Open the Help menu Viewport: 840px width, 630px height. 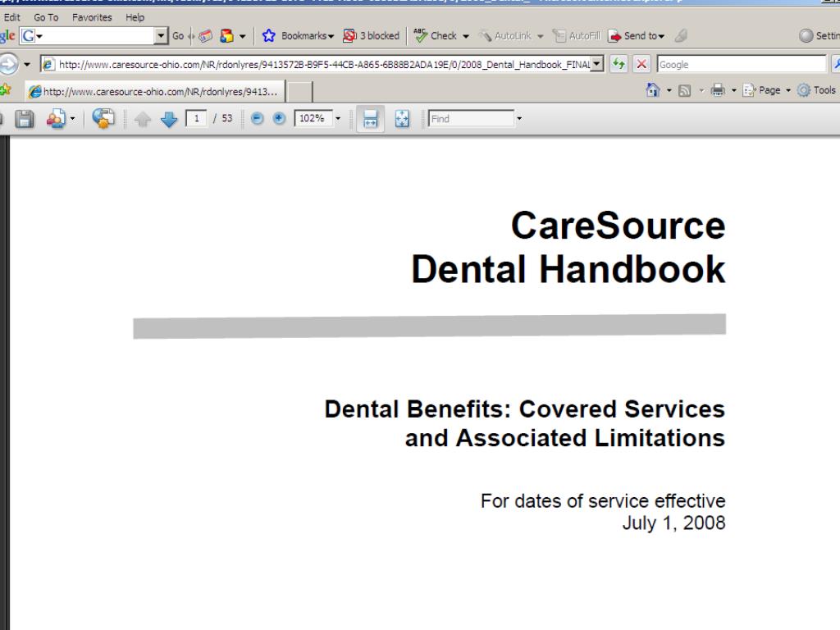[x=135, y=17]
